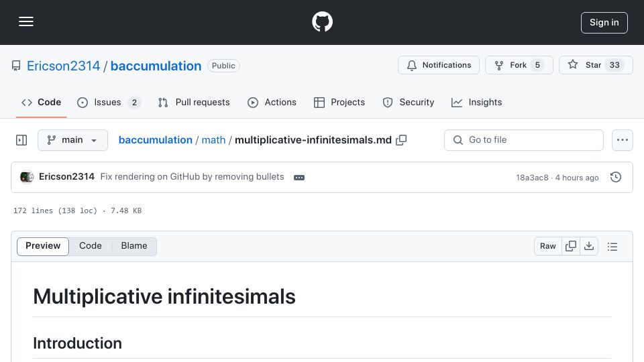This screenshot has width=644, height=362.
Task: Switch to the Code view toggle
Action: tap(91, 246)
